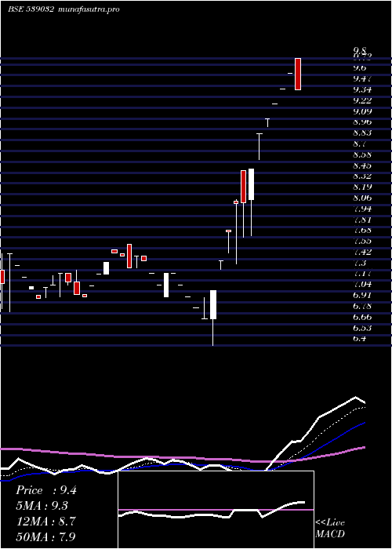The height and width of the screenshot is (549, 392).
Task: Click the 5MA : 9.3 readout
Action: 42,506
